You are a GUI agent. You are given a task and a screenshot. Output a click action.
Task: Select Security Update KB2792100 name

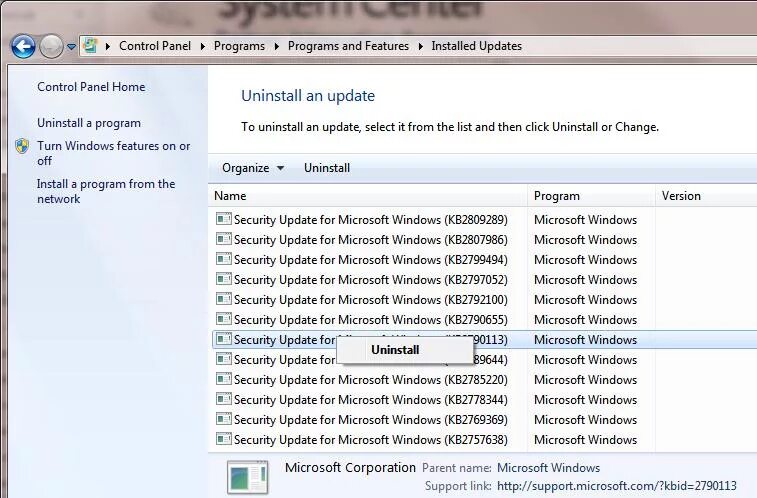click(371, 300)
